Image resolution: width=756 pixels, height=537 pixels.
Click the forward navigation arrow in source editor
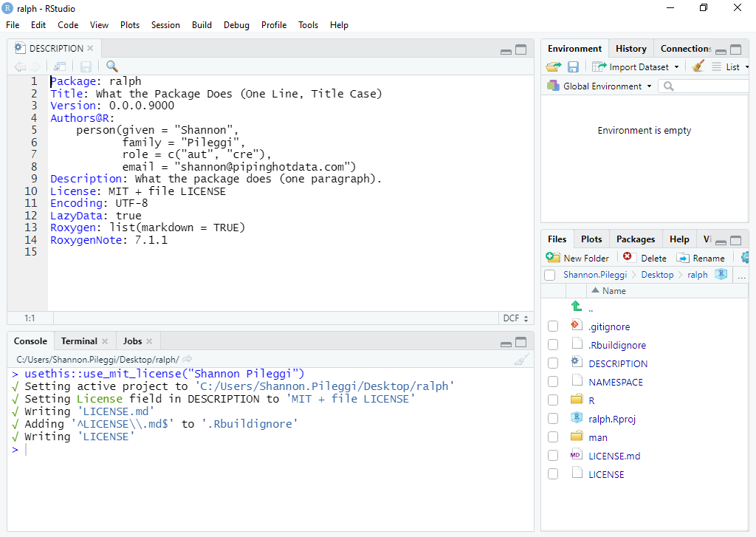click(35, 66)
